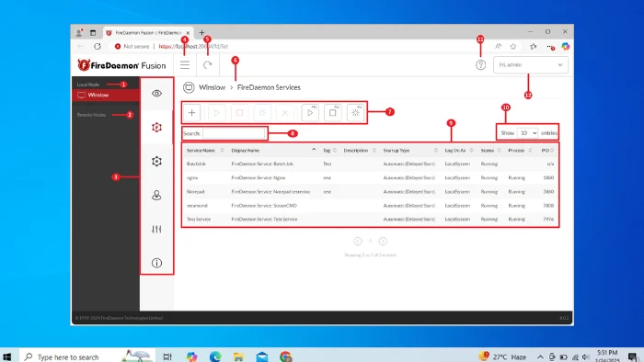The width and height of the screenshot is (644, 362).
Task: Add page to favorites star icon
Action: click(x=513, y=47)
